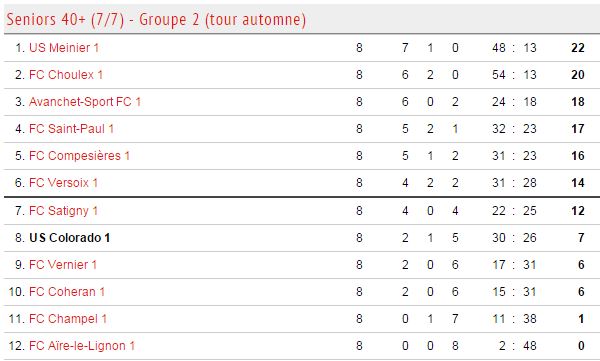600x361 pixels.
Task: Click FC Satigny's 12 points total
Action: tap(577, 211)
